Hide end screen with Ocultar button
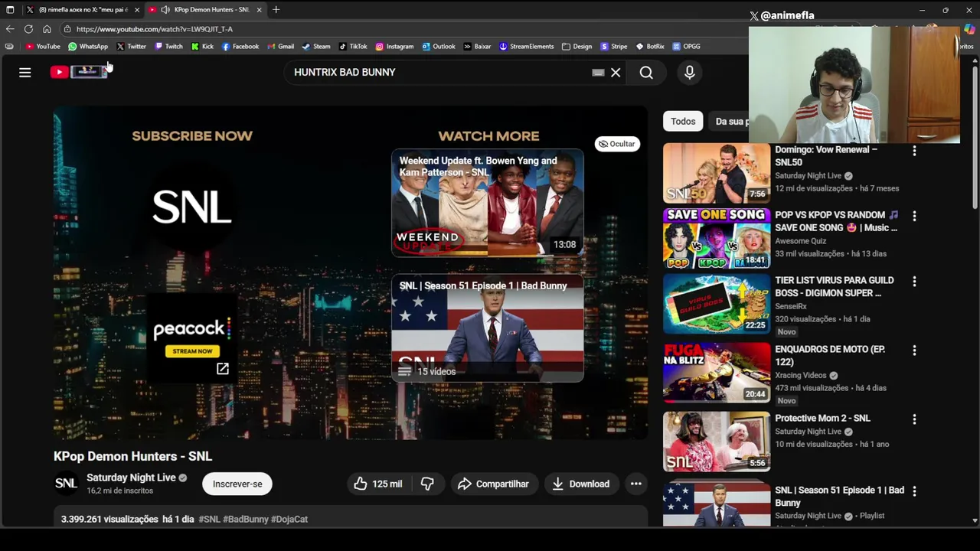 pos(617,144)
